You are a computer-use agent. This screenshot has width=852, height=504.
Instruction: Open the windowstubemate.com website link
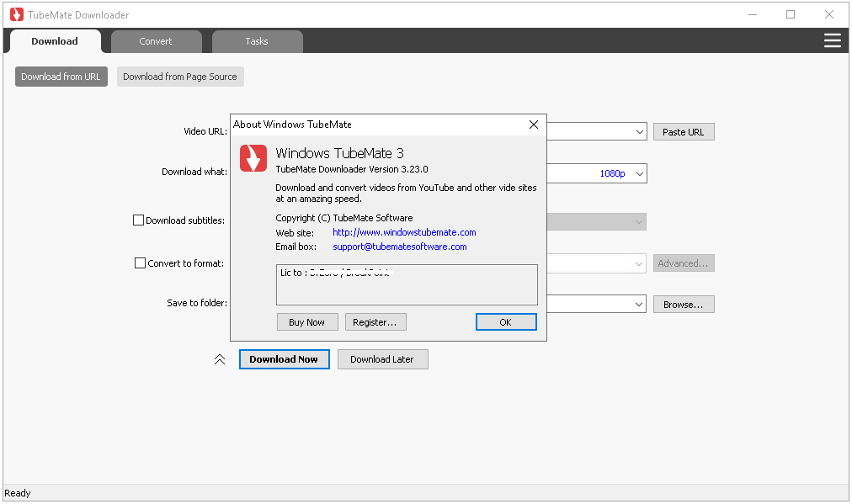(404, 232)
